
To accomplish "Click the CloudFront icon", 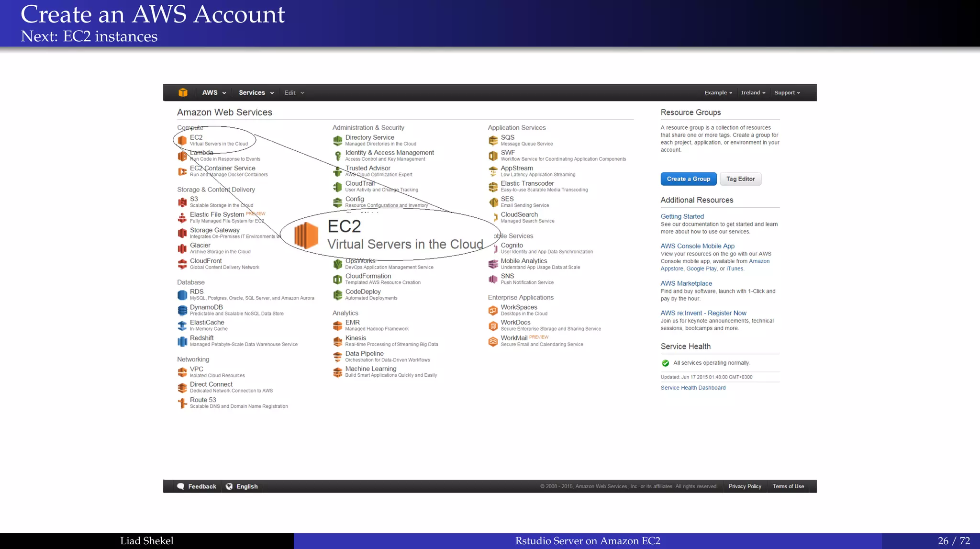I will click(182, 264).
